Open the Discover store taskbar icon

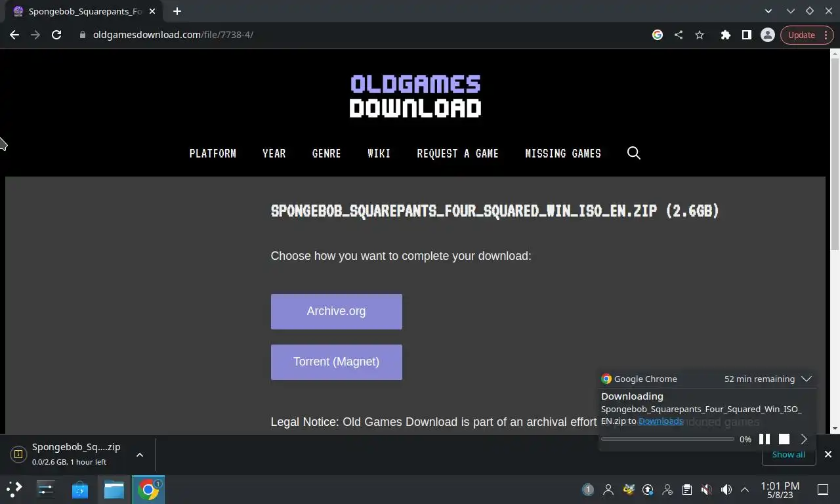(79, 489)
